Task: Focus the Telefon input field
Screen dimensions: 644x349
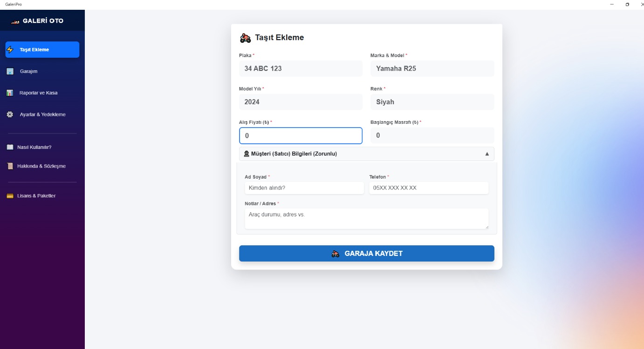Action: [x=429, y=188]
